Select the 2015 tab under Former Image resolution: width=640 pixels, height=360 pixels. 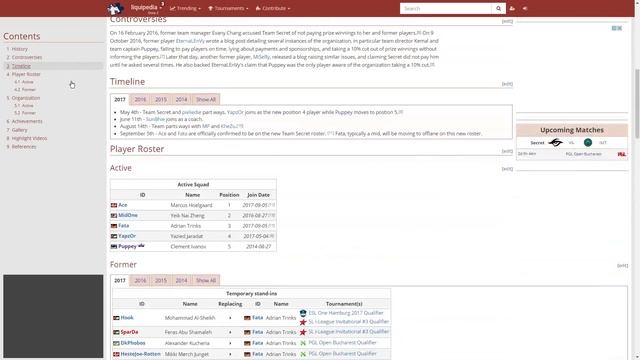click(x=161, y=280)
